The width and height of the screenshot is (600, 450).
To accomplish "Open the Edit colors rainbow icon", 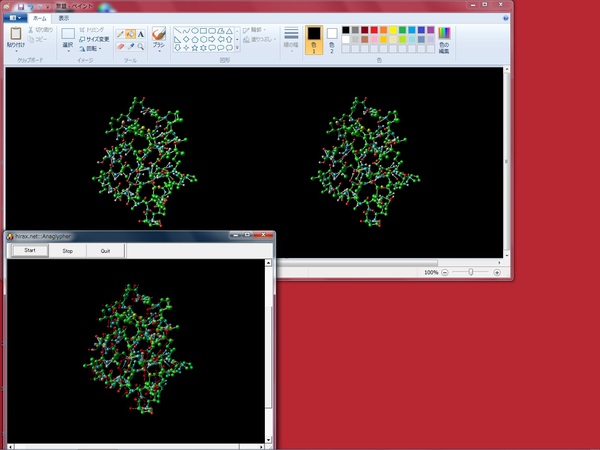I will point(444,33).
